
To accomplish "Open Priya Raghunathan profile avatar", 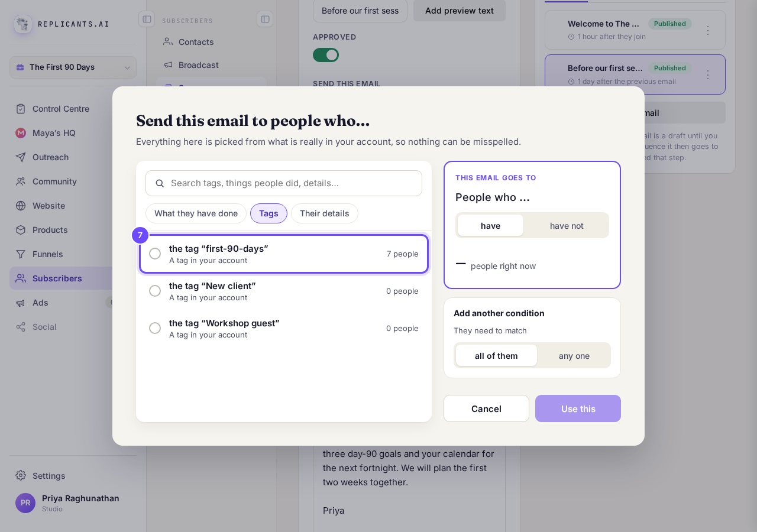I will 25,503.
